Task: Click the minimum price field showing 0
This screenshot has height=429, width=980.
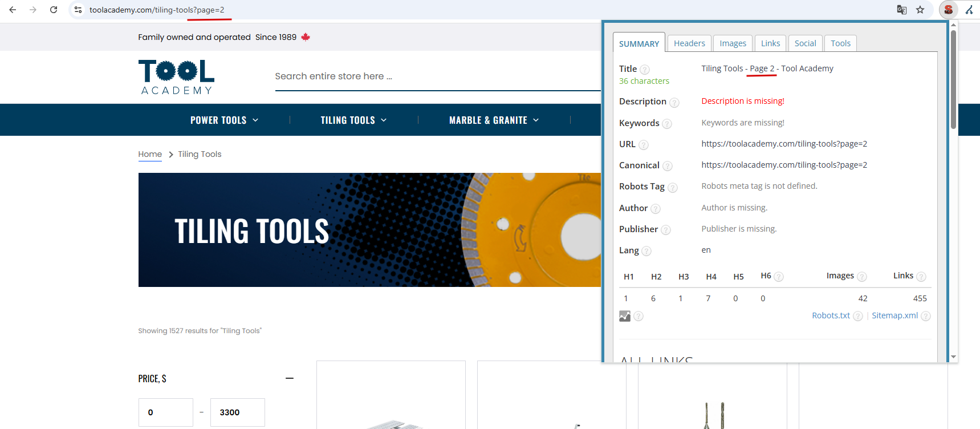Action: pos(166,412)
